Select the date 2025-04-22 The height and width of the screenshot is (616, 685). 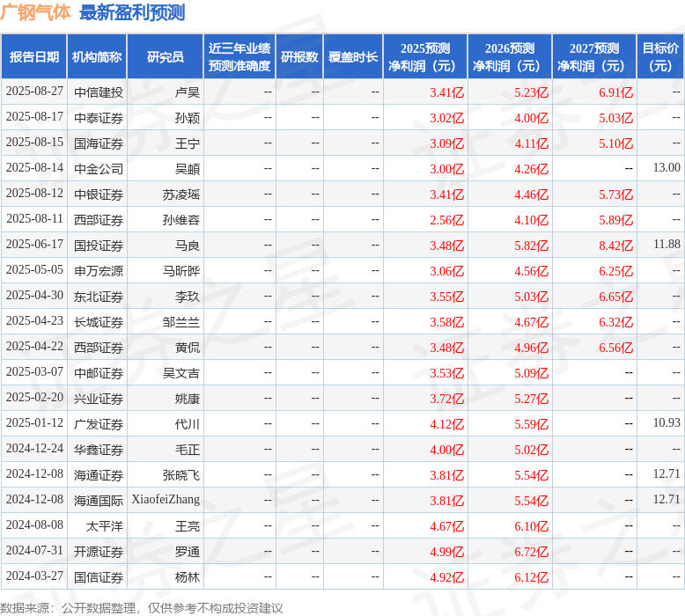coord(34,347)
